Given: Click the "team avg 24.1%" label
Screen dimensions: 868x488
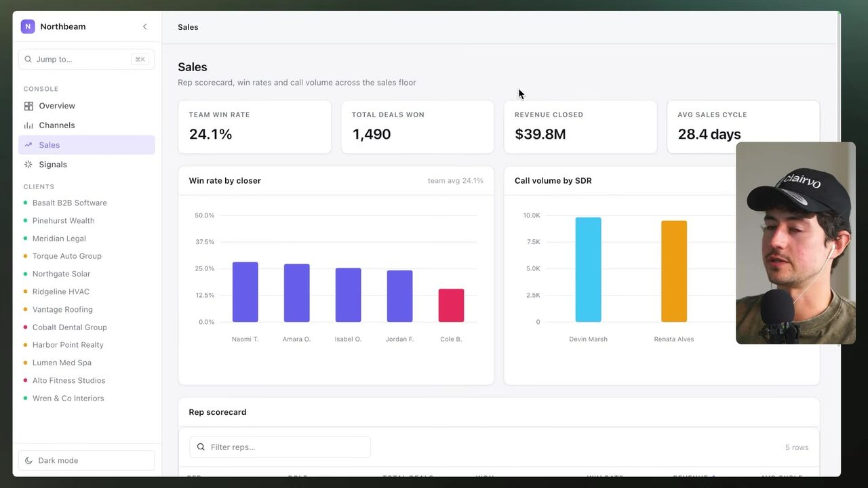Looking at the screenshot, I should click(456, 181).
